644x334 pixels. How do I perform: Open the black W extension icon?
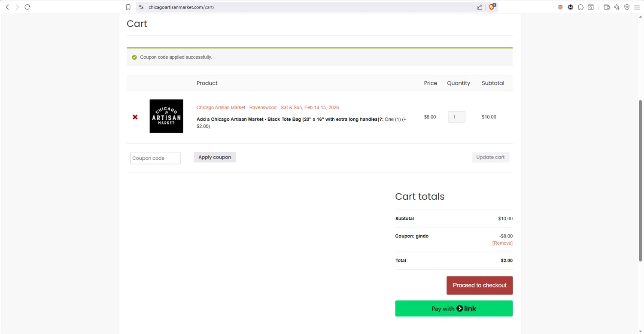571,7
